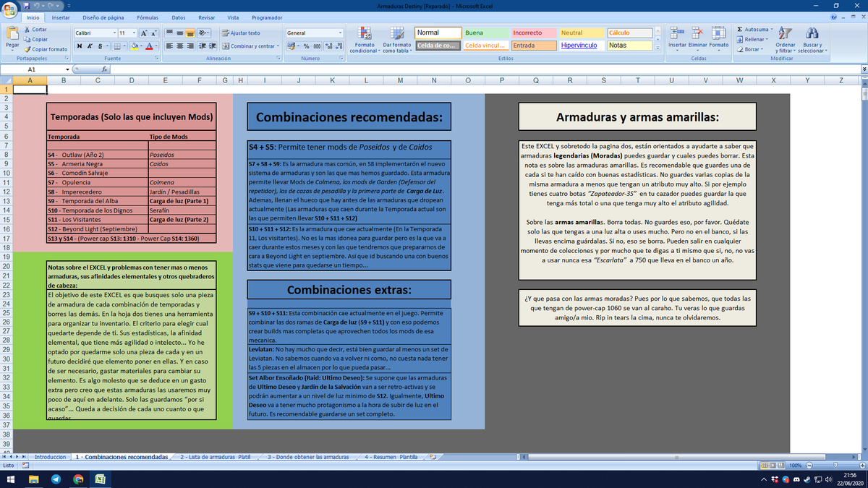Image resolution: width=868 pixels, height=488 pixels.
Task: Click the Windows Start button
Action: click(12, 480)
